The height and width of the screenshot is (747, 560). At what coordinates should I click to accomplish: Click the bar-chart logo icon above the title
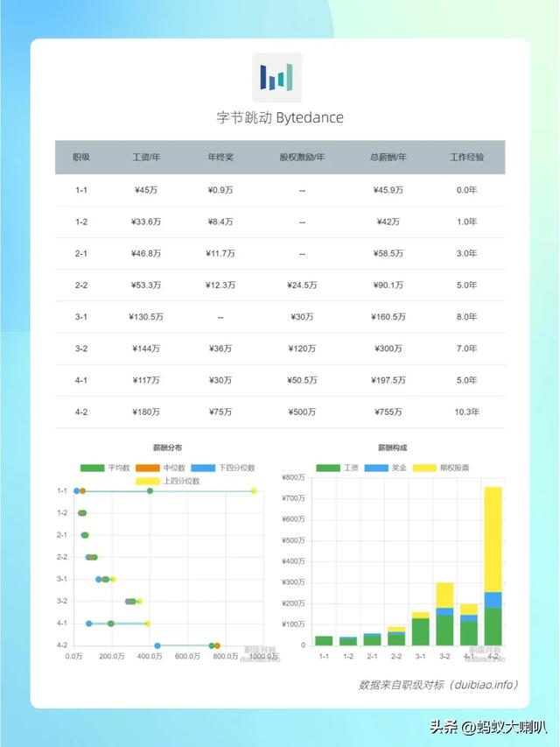click(276, 77)
